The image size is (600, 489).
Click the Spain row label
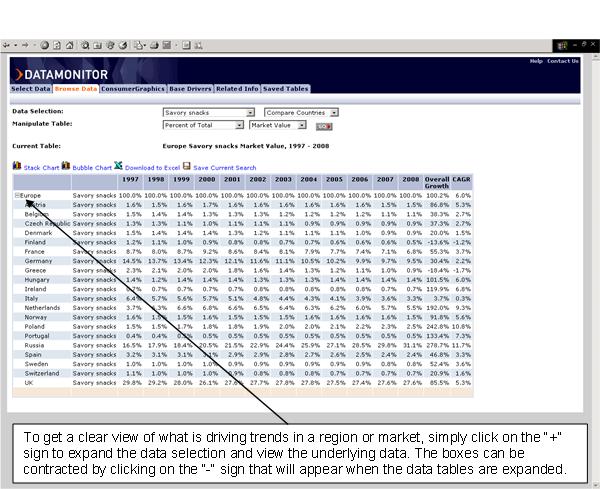point(33,355)
